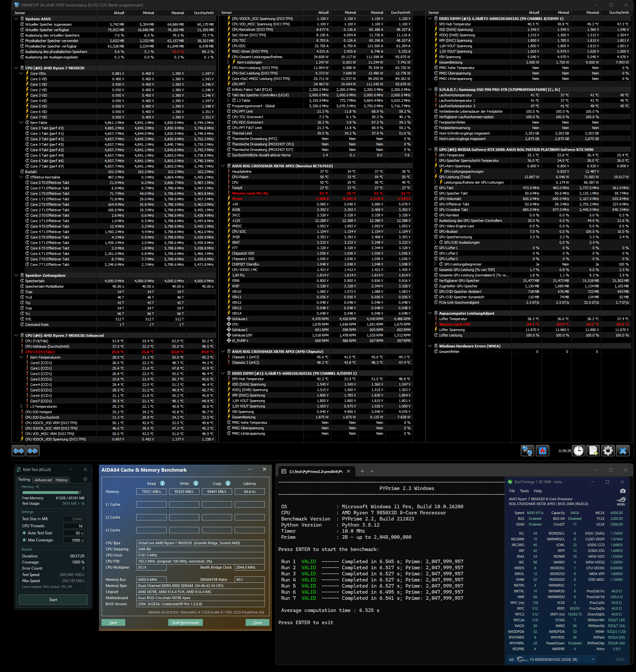Click info icon next to Read
This screenshot has width=636, height=672.
(162, 483)
